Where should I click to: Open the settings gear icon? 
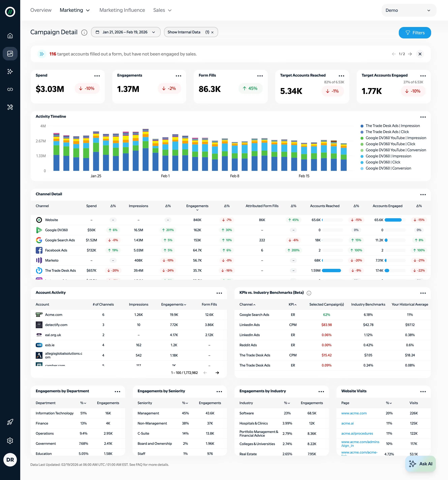(10, 441)
